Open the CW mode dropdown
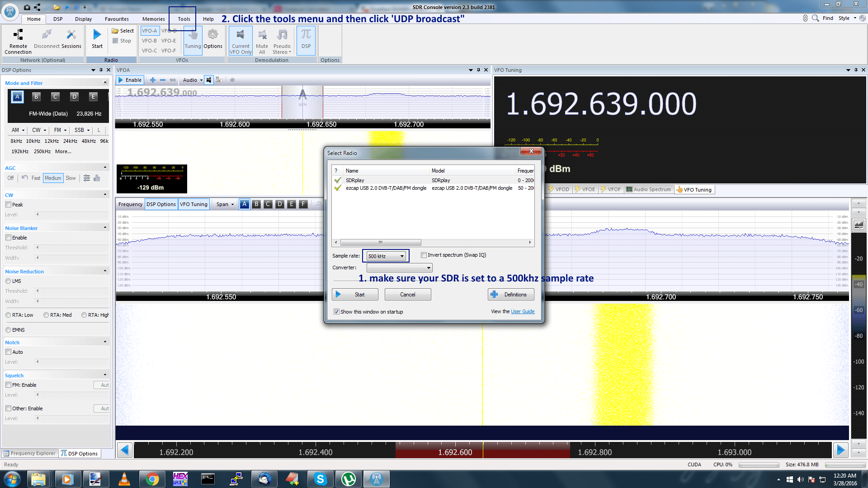 (39, 130)
